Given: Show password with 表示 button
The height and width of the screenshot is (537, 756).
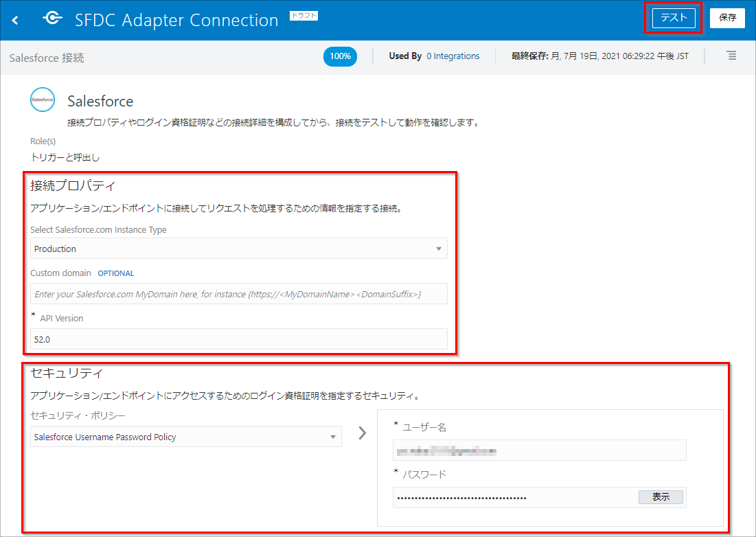Looking at the screenshot, I should click(661, 497).
